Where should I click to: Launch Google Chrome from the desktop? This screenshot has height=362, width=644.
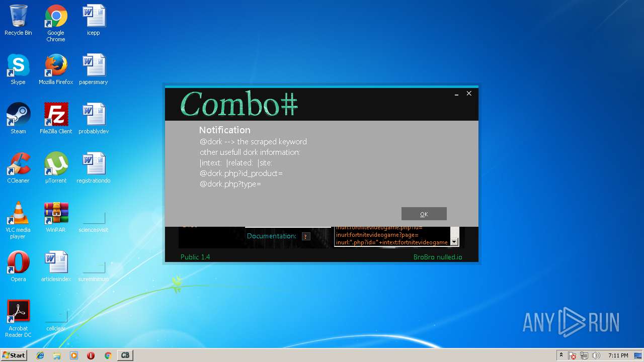[x=56, y=23]
